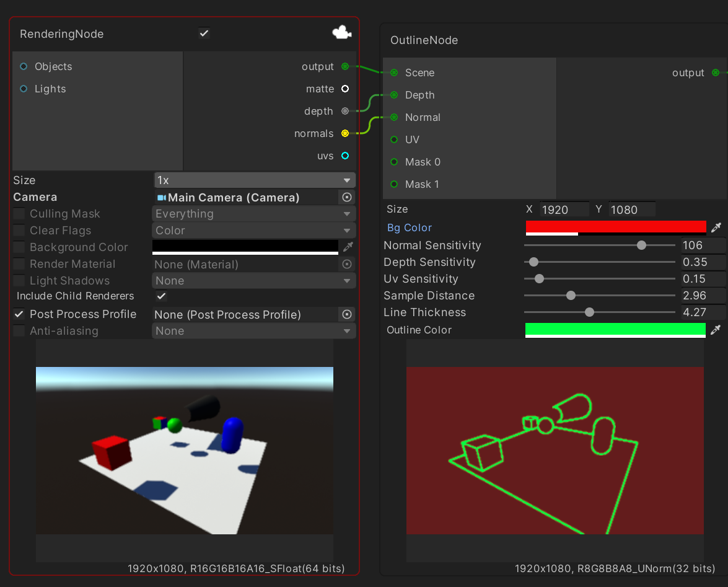Enable the Culling Mask override checkbox
This screenshot has width=728, height=587.
(19, 214)
